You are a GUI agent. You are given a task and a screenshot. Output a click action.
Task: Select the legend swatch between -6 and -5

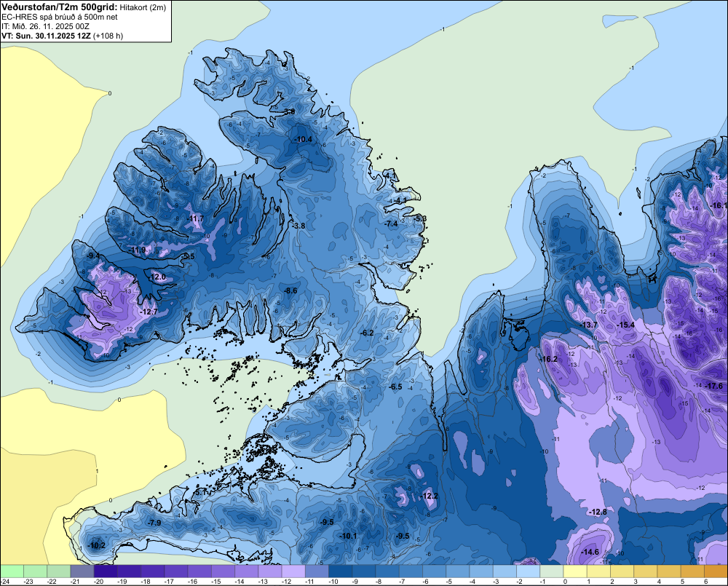pyautogui.click(x=434, y=571)
